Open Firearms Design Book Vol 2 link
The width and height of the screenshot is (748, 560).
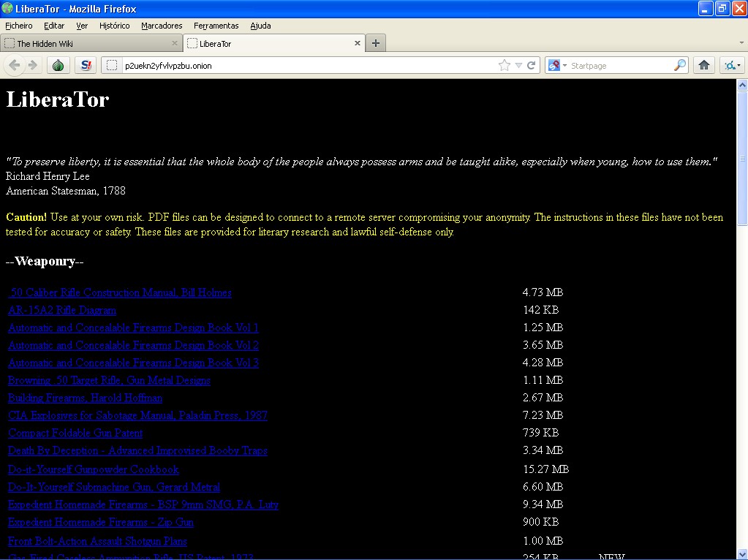pyautogui.click(x=133, y=345)
